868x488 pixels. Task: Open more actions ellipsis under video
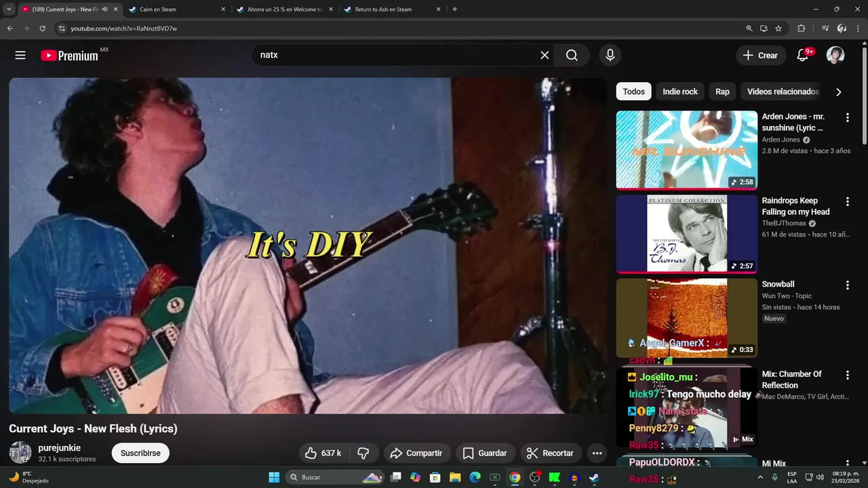(597, 453)
